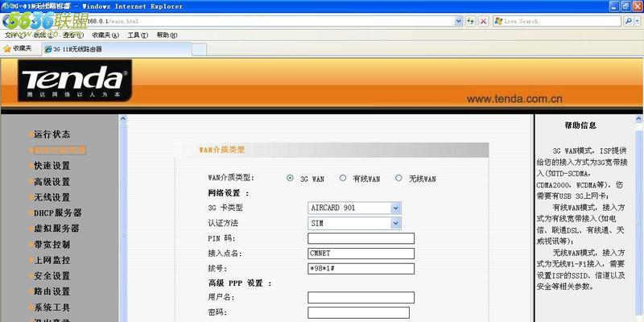
Task: Open the search options dropdown arrow
Action: pyautogui.click(x=637, y=22)
